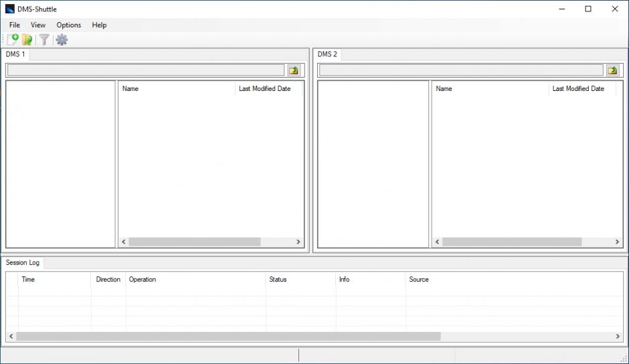
Task: Open the Options menu
Action: coord(69,25)
